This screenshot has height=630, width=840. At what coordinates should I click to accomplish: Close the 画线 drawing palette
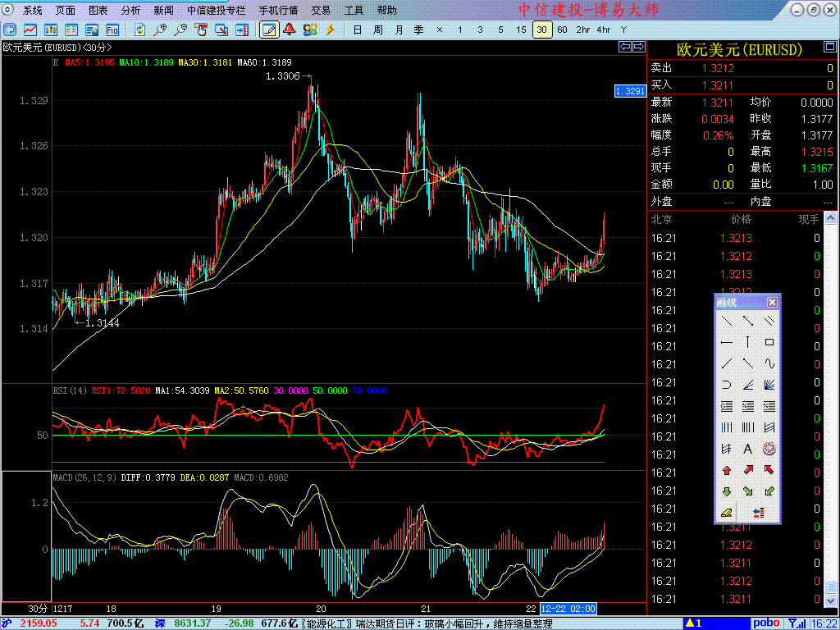point(772,303)
